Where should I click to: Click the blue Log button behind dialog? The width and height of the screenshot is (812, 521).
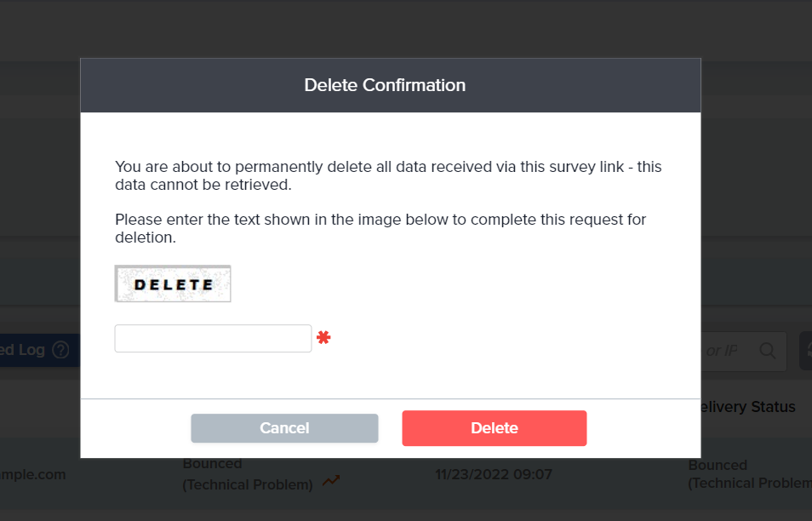tap(24, 350)
